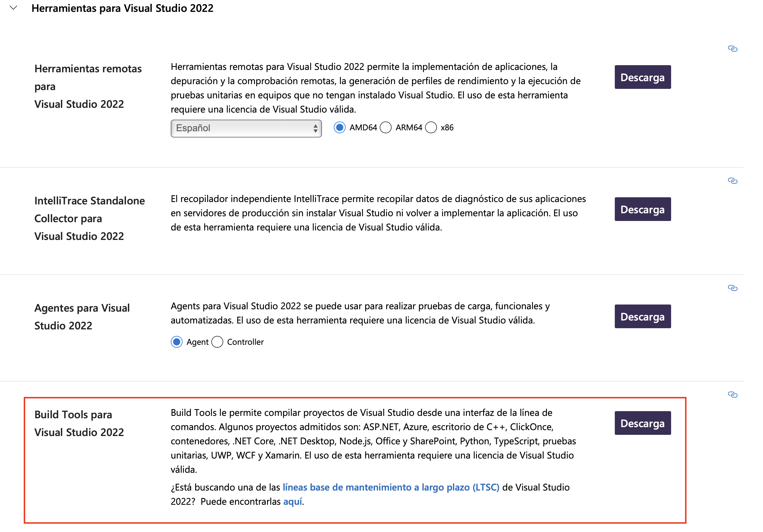Viewport: 763px width, 532px height.
Task: Download Agentes para Visual Studio 2022
Action: click(x=642, y=316)
